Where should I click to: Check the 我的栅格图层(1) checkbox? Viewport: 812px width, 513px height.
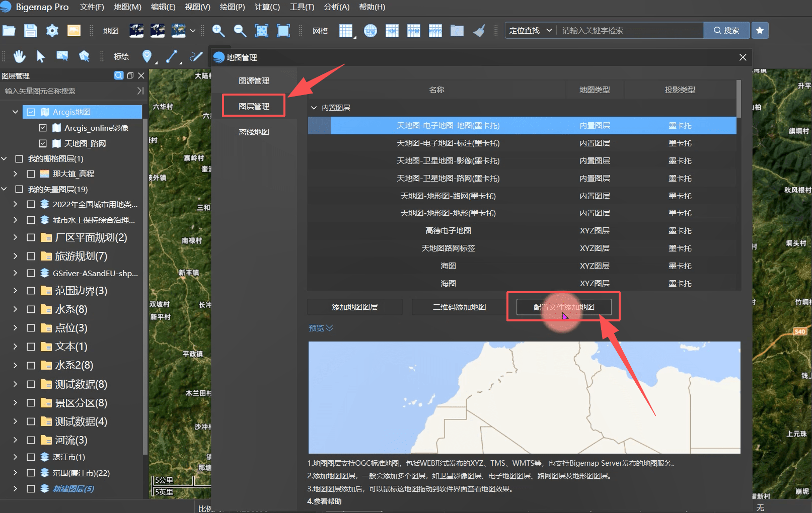(x=19, y=159)
